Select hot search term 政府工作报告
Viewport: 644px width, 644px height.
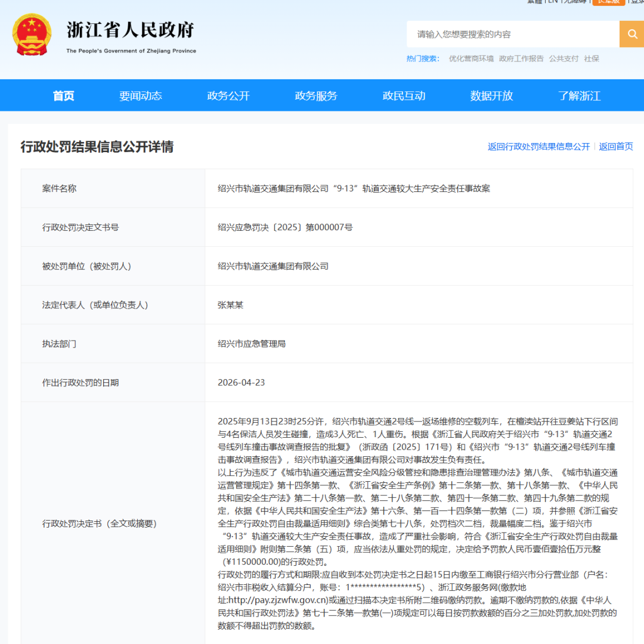521,58
